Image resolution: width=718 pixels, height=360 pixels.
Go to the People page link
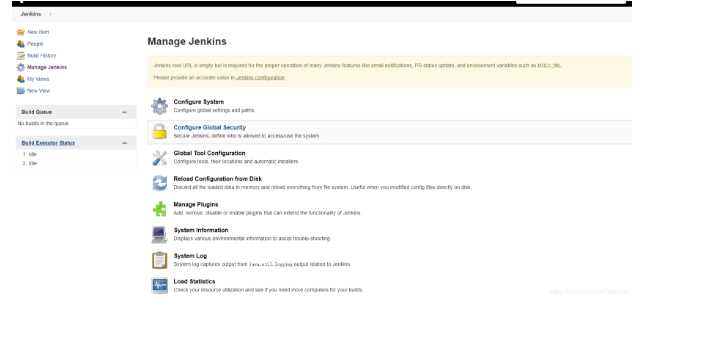pos(35,44)
